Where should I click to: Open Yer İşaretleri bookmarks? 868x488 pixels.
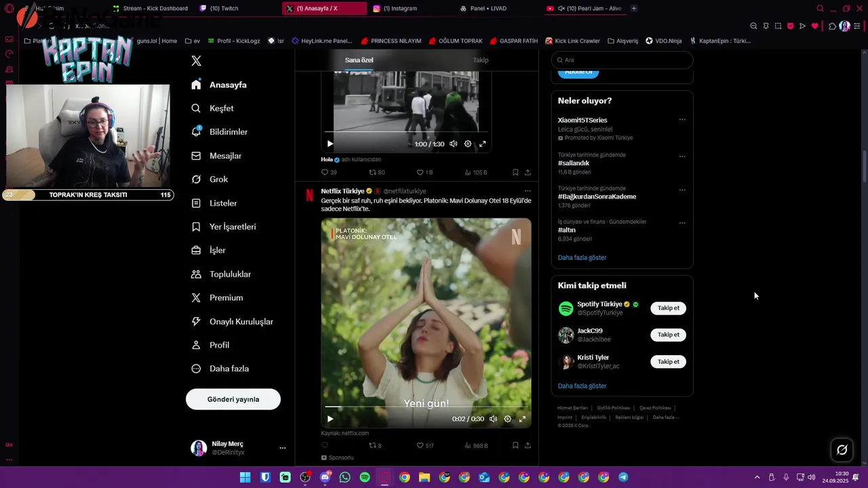[x=224, y=227]
